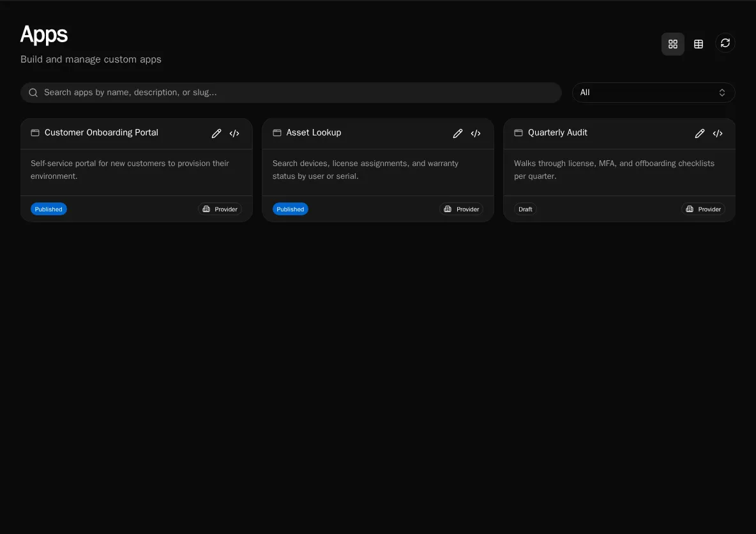Switch to grid view layout
756x534 pixels.
pos(672,44)
